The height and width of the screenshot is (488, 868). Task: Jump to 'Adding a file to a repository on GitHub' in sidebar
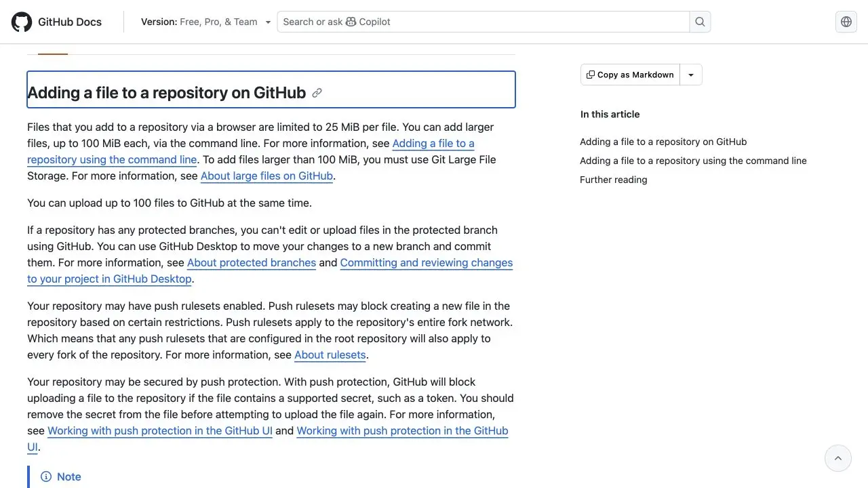tap(663, 142)
